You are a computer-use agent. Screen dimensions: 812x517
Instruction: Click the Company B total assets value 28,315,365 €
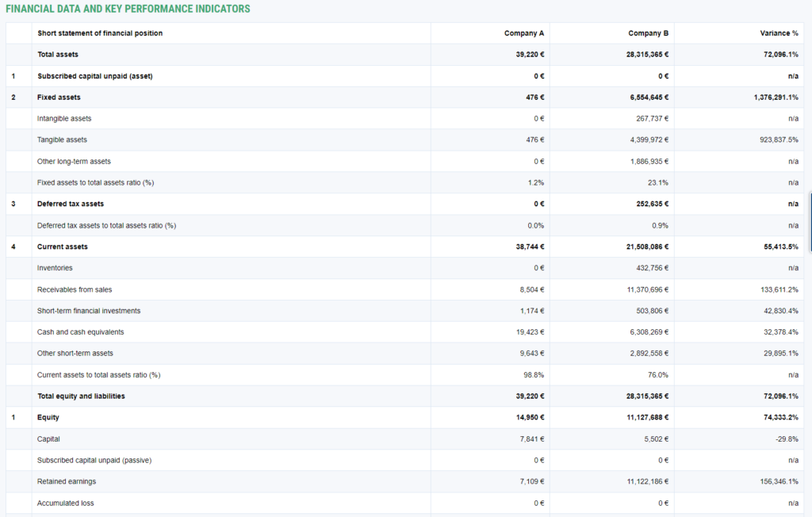click(x=647, y=55)
